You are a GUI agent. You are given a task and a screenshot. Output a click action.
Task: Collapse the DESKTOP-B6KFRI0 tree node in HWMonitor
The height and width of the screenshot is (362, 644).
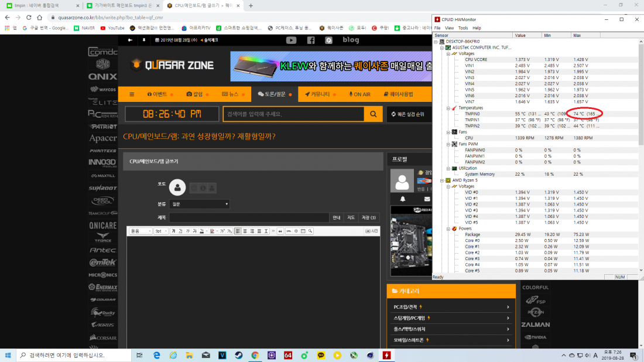coord(435,41)
